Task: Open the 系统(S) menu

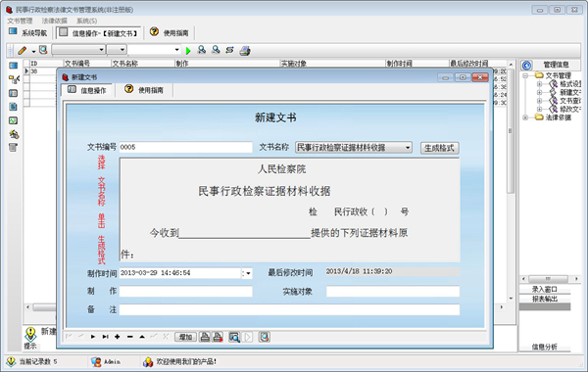Action: [86, 21]
